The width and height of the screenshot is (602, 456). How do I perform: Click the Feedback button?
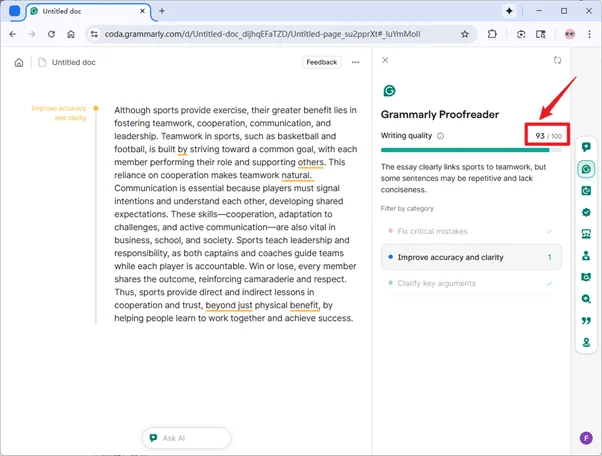click(x=321, y=62)
